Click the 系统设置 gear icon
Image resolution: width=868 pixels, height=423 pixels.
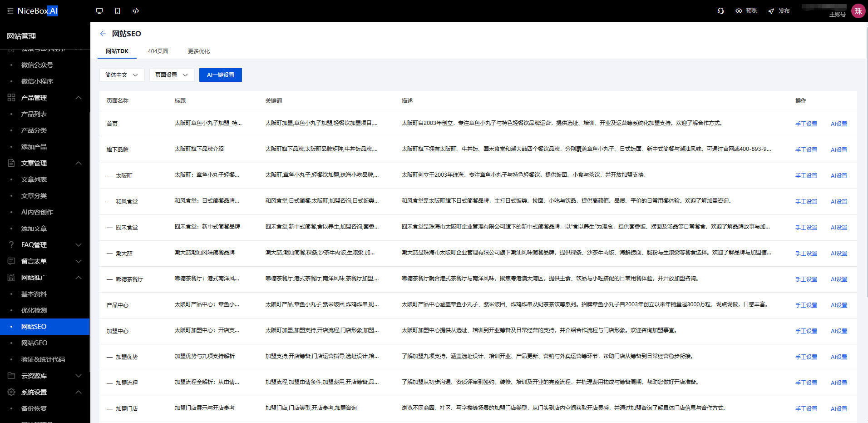click(x=11, y=392)
